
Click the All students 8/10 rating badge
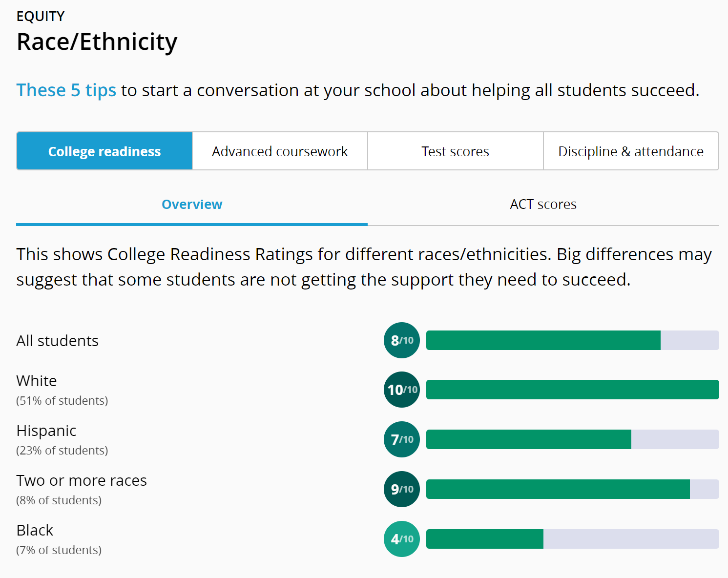click(x=402, y=340)
